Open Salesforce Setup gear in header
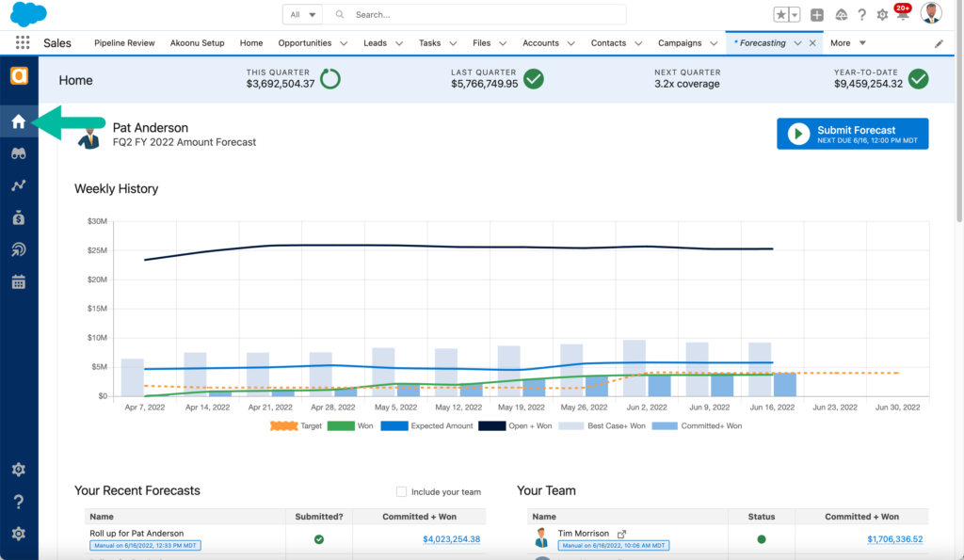The width and height of the screenshot is (964, 560). [x=882, y=15]
